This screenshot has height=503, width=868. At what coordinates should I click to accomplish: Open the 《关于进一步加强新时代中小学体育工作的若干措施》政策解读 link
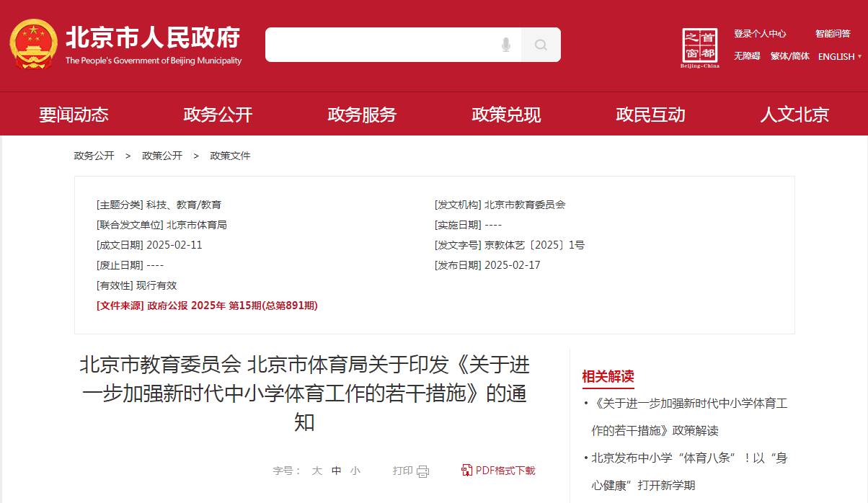pyautogui.click(x=690, y=417)
